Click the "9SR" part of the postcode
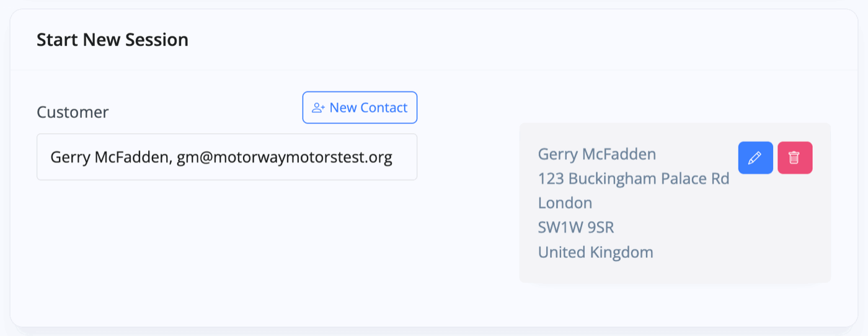 coord(601,228)
